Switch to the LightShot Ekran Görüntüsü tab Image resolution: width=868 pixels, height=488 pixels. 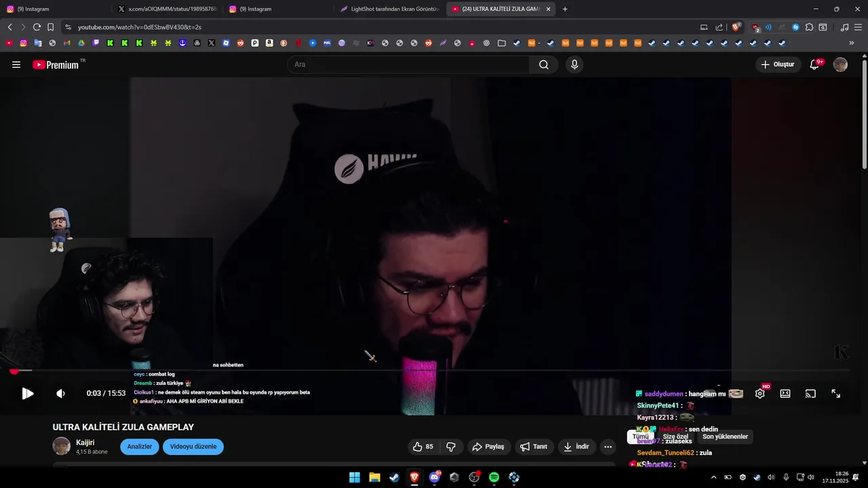pos(389,9)
